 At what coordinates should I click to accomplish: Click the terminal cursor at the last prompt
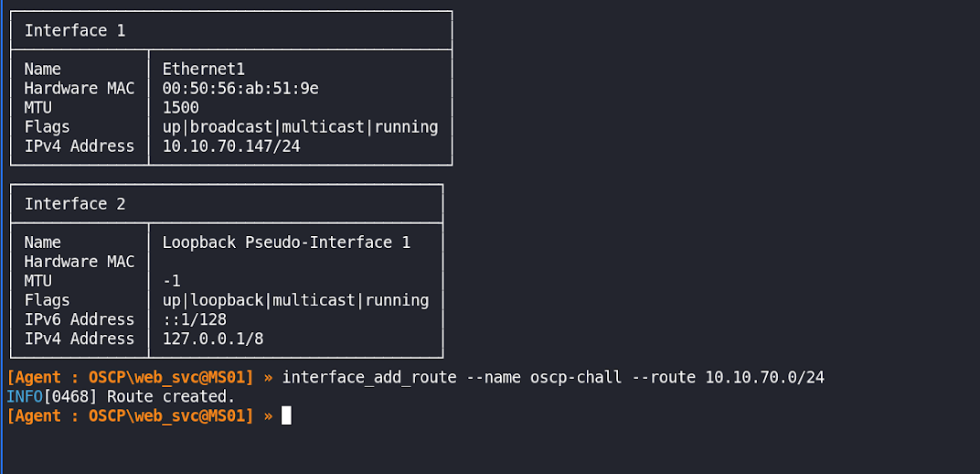tap(286, 416)
